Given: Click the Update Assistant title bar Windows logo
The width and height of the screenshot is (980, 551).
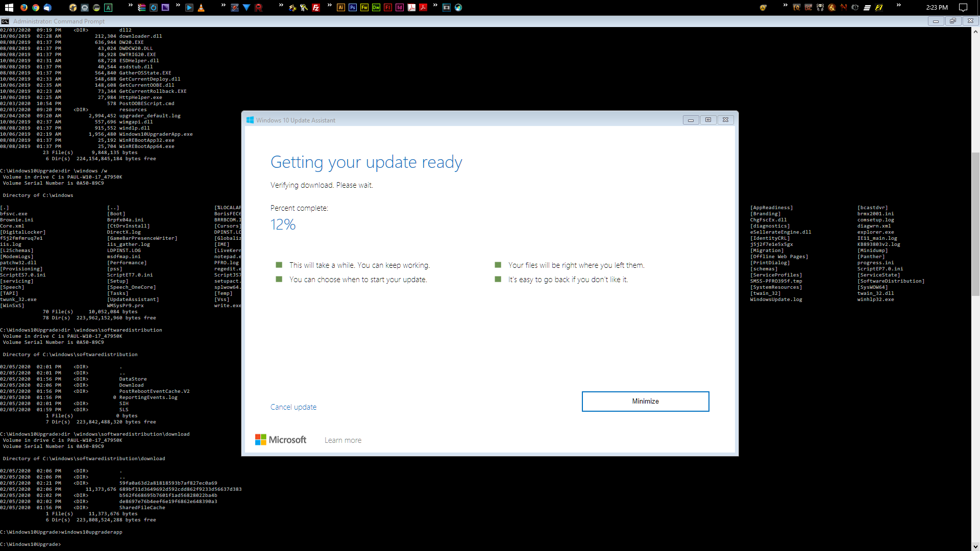Looking at the screenshot, I should click(x=250, y=120).
